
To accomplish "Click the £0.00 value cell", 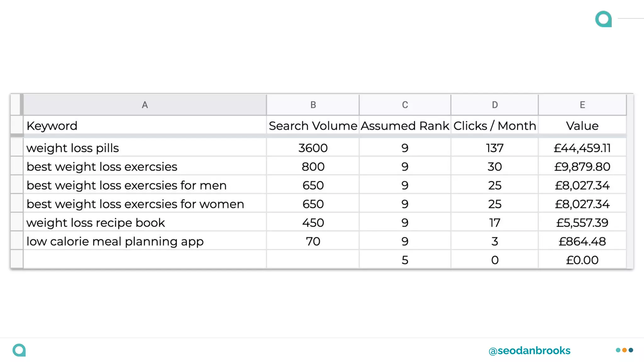I will pos(582,260).
